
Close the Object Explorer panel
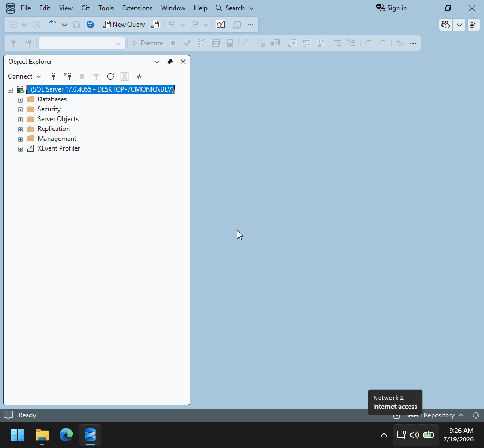pos(183,62)
